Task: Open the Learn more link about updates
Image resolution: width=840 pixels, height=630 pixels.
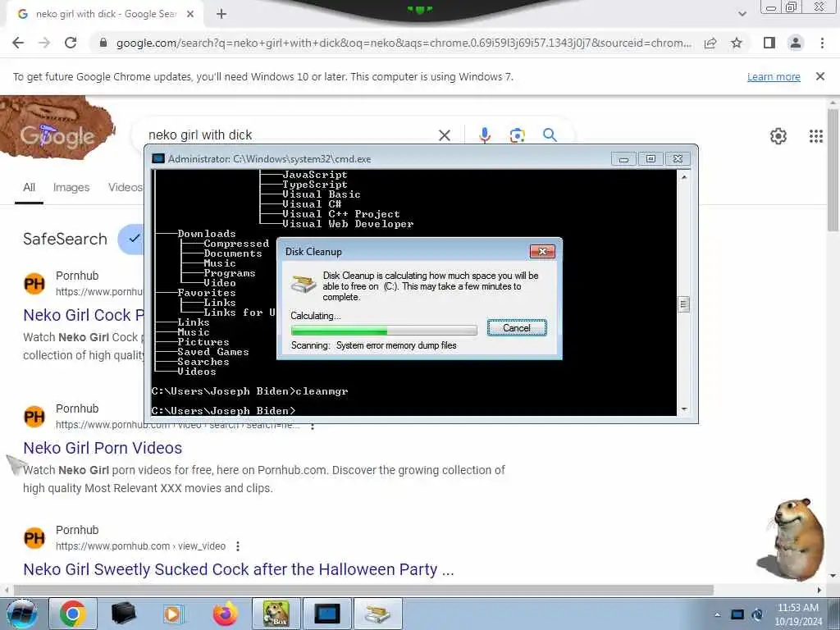Action: point(774,76)
